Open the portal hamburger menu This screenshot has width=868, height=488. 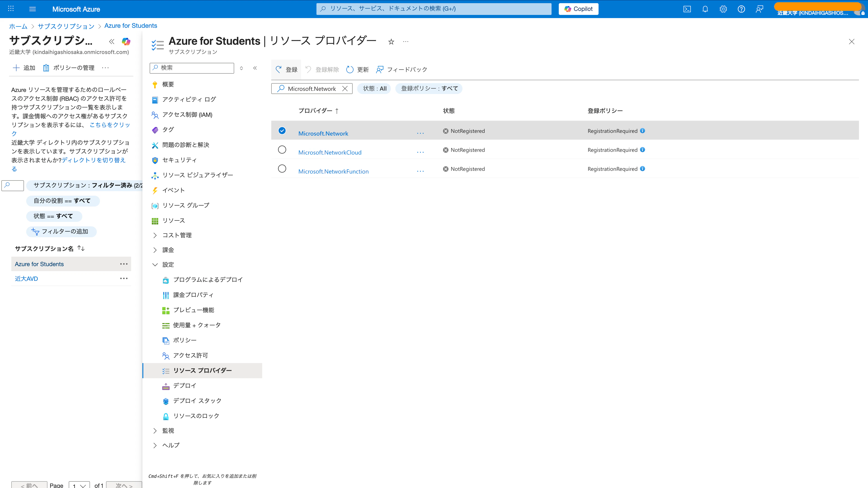coord(32,9)
